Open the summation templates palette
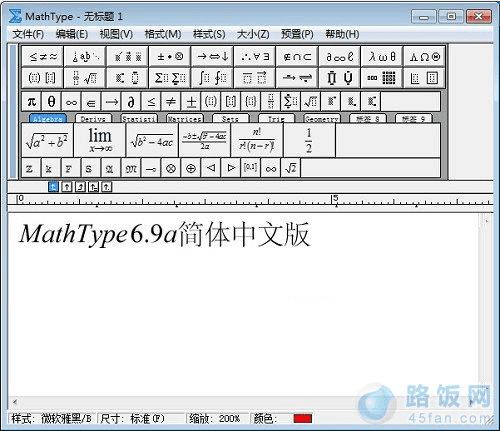Viewport: 500px width, 431px height. [170, 78]
